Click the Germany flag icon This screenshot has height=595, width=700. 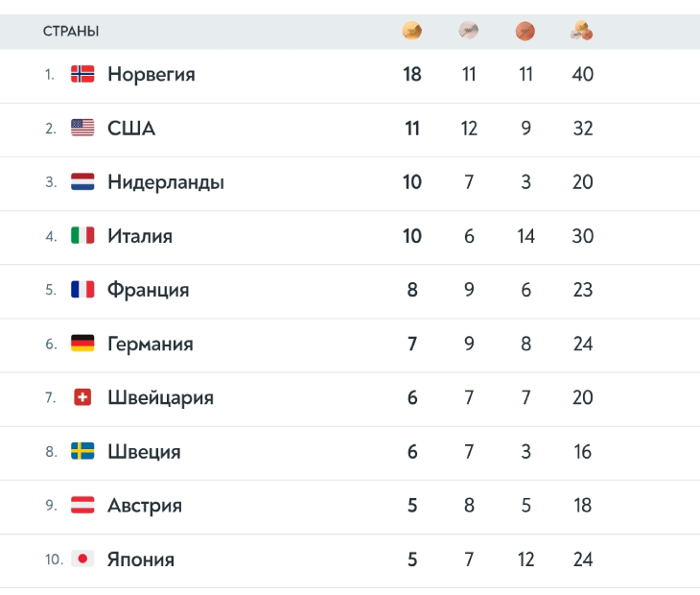pos(82,344)
